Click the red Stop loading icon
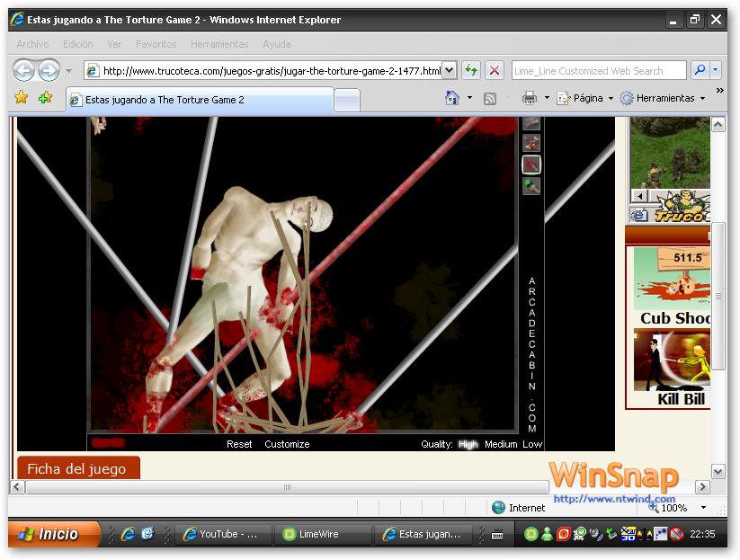 pos(495,71)
